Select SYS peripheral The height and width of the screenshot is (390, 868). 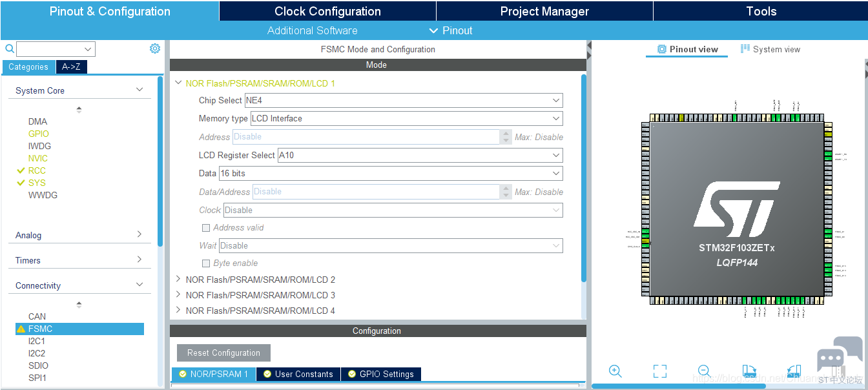point(37,183)
